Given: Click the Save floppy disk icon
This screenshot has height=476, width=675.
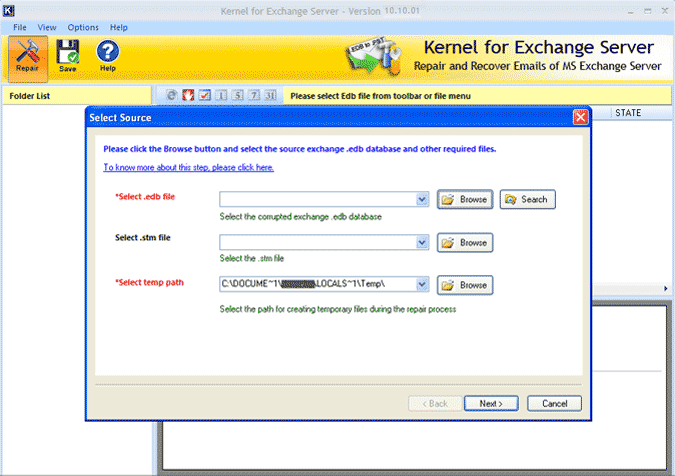Looking at the screenshot, I should tap(68, 56).
